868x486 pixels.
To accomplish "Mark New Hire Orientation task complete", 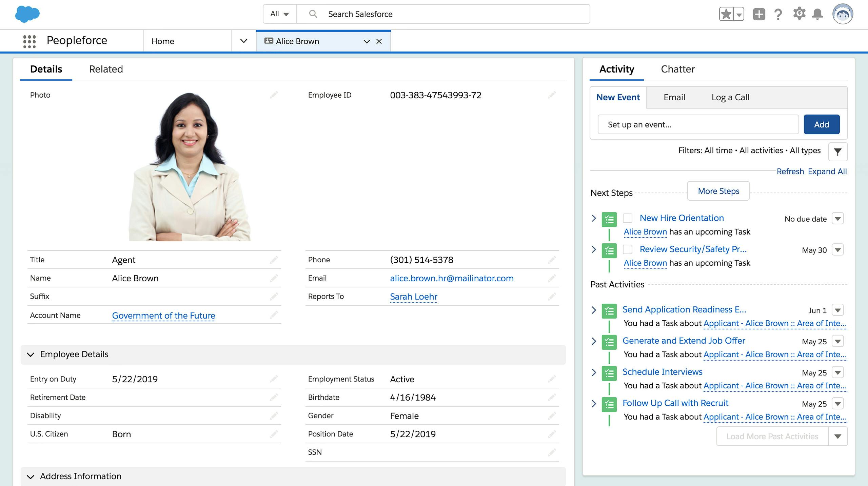I will click(x=628, y=218).
